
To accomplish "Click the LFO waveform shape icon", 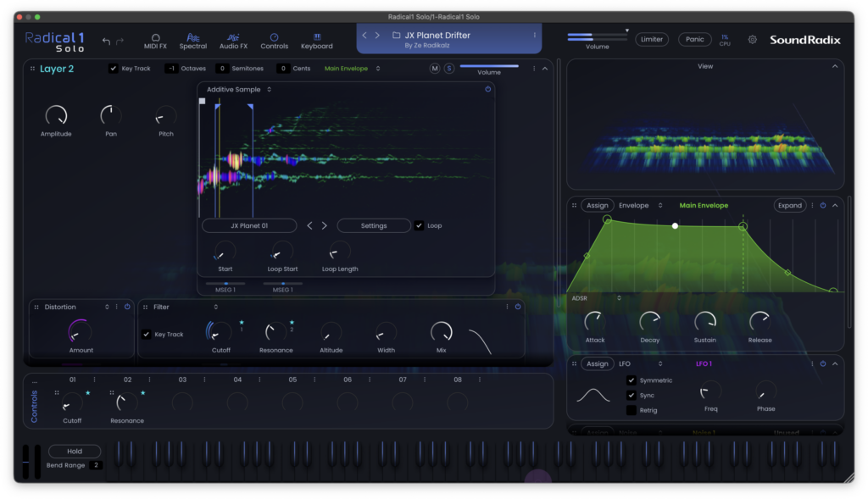I will 593,395.
